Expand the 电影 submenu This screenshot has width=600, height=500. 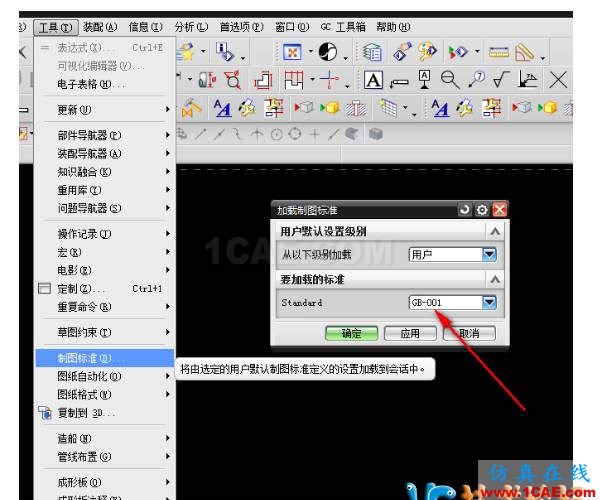click(104, 270)
